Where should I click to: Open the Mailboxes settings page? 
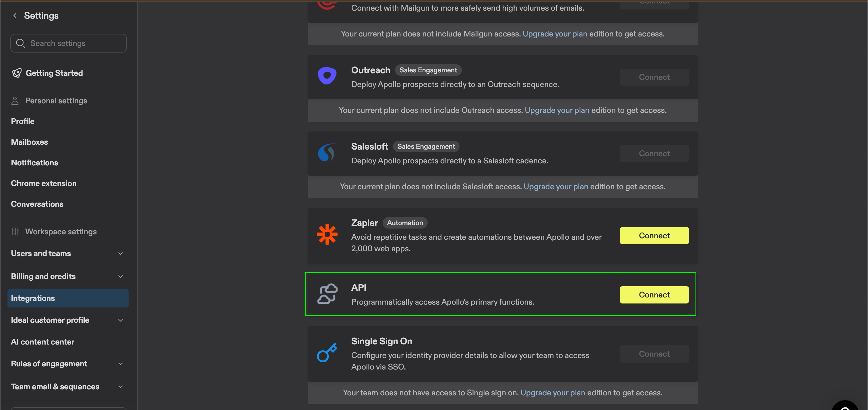29,142
